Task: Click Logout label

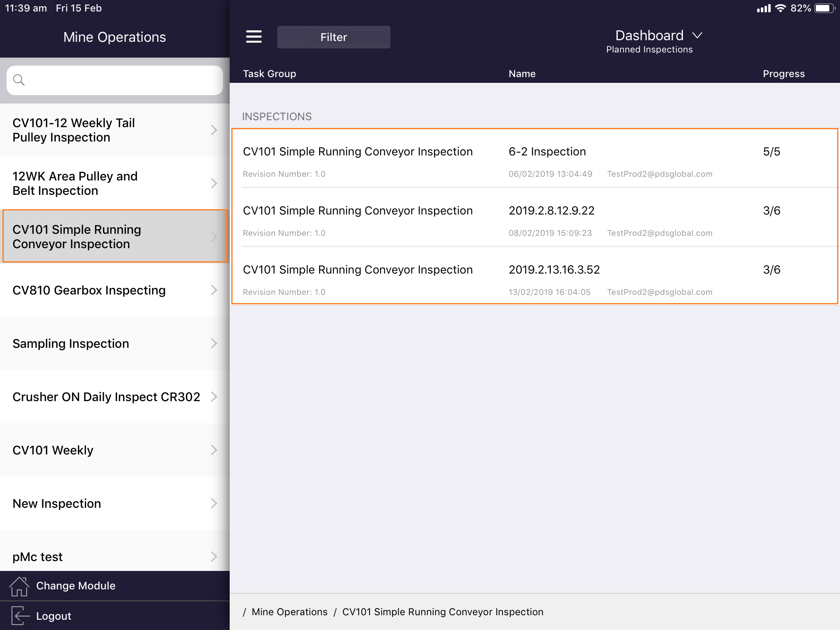Action: click(x=54, y=616)
